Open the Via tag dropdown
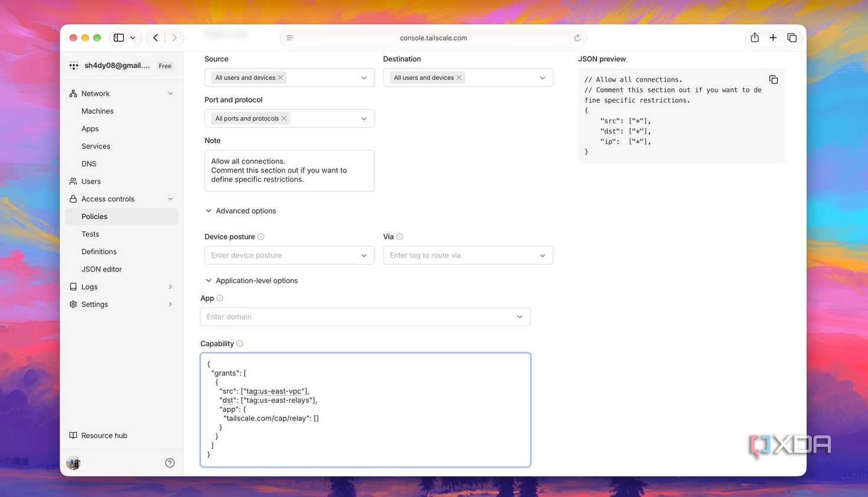Viewport: 868px width, 497px height. [x=468, y=256]
